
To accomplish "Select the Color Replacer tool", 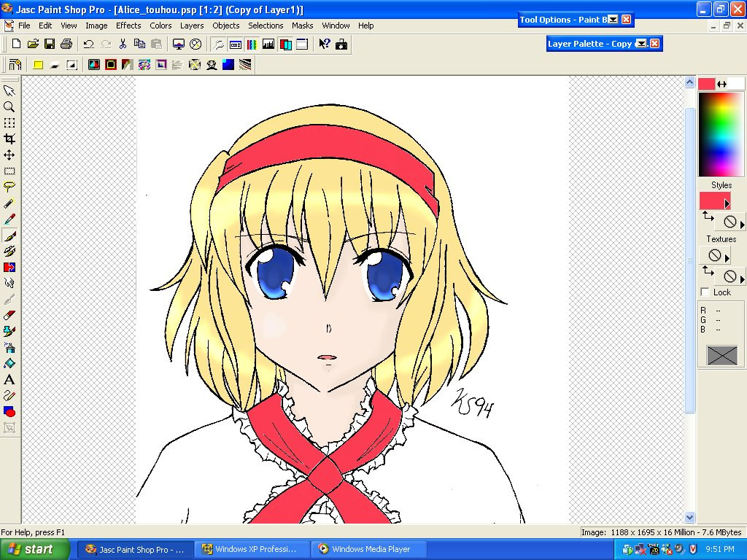I will pos(9,267).
